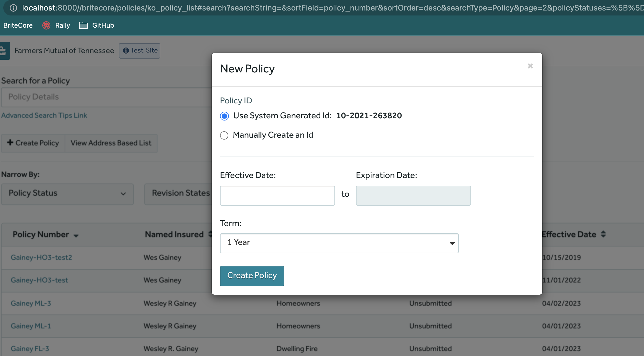Viewport: 644px width, 356px height.
Task: Open policy Gainey ML-1
Action: pyautogui.click(x=31, y=326)
